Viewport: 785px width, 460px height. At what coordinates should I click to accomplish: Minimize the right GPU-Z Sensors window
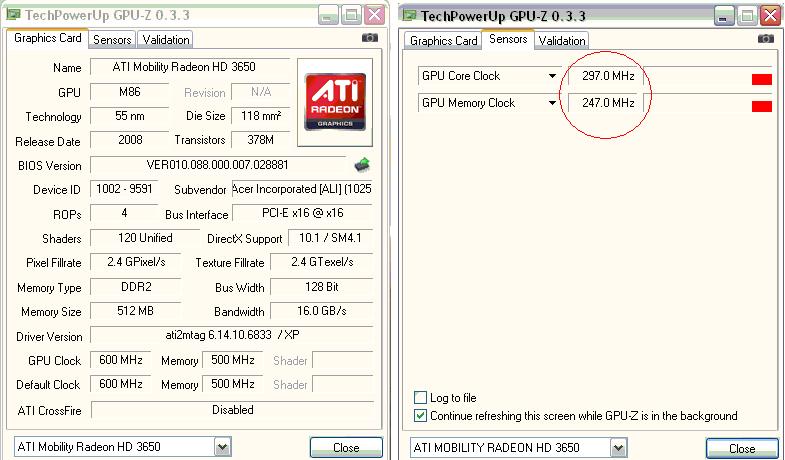(723, 17)
